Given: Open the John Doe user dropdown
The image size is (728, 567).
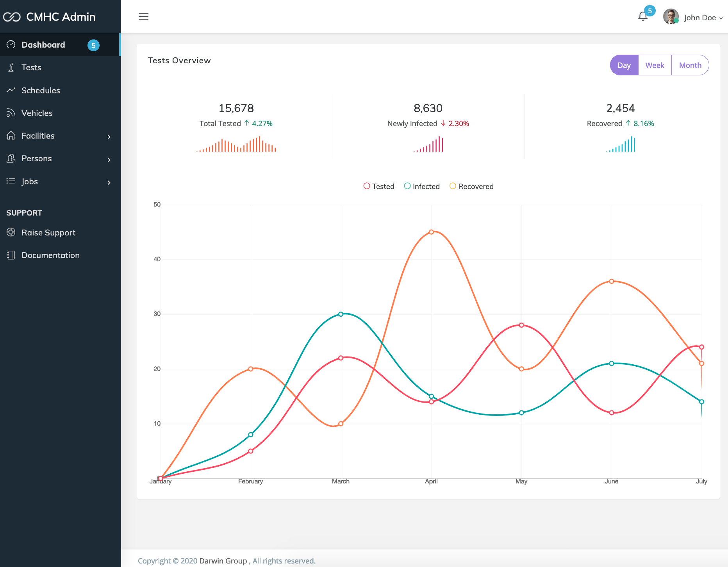Looking at the screenshot, I should pos(704,18).
